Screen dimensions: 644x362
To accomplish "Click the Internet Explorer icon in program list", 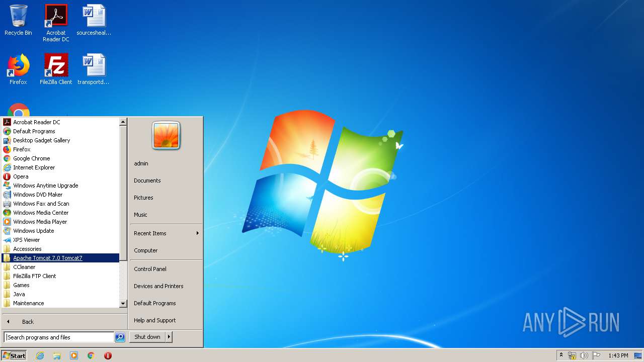I will [7, 167].
